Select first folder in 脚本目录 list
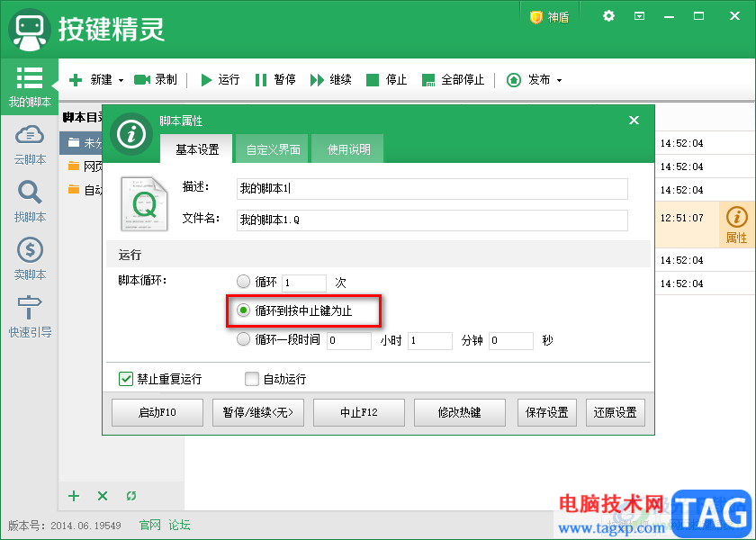Image resolution: width=756 pixels, height=540 pixels. 81,143
